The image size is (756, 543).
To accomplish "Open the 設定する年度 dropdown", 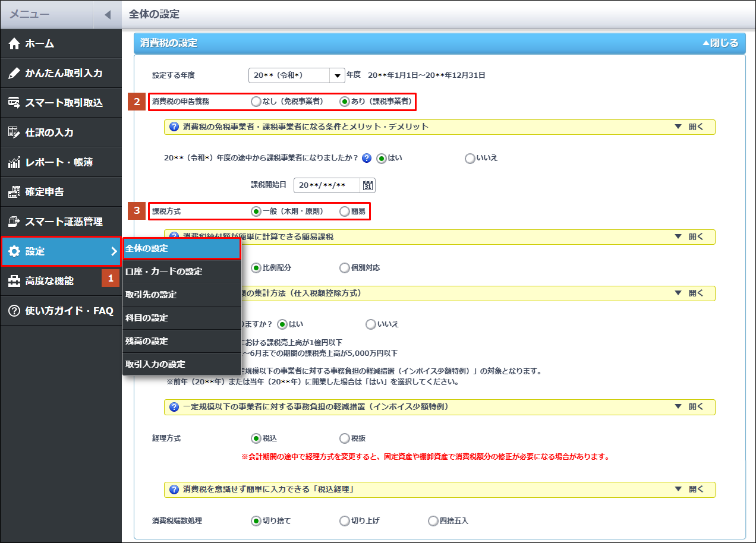I will tap(338, 75).
